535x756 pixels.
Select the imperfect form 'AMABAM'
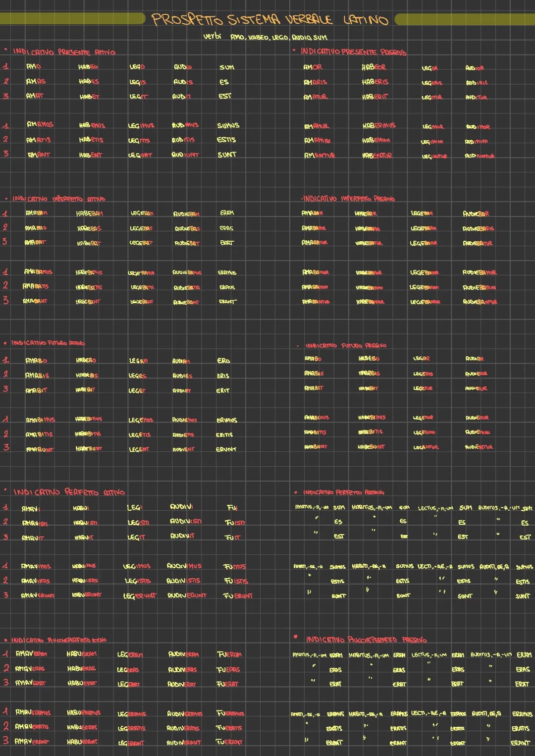point(37,213)
